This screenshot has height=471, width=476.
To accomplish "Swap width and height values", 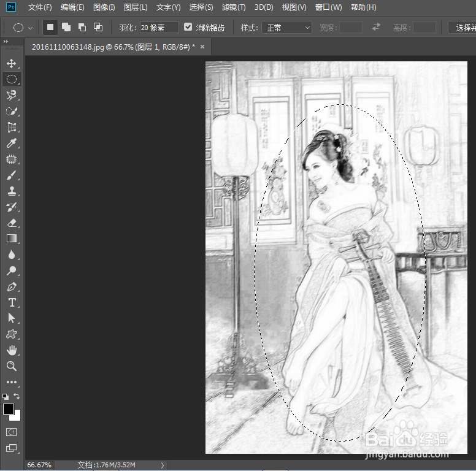I will click(x=376, y=27).
